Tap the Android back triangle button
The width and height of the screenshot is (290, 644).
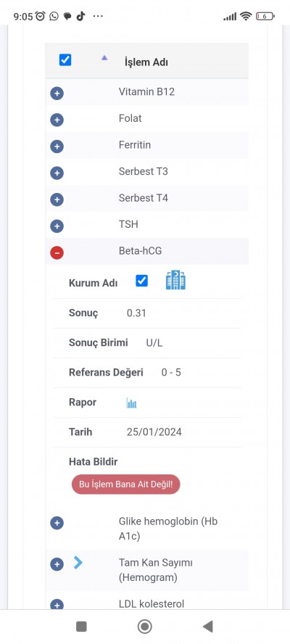click(208, 627)
